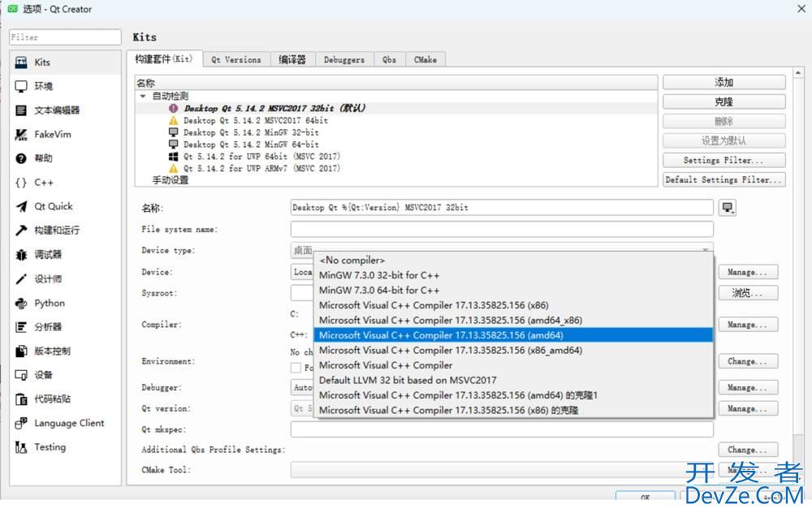
Task: Open the 文本编辑器 text editor category
Action: (x=65, y=110)
